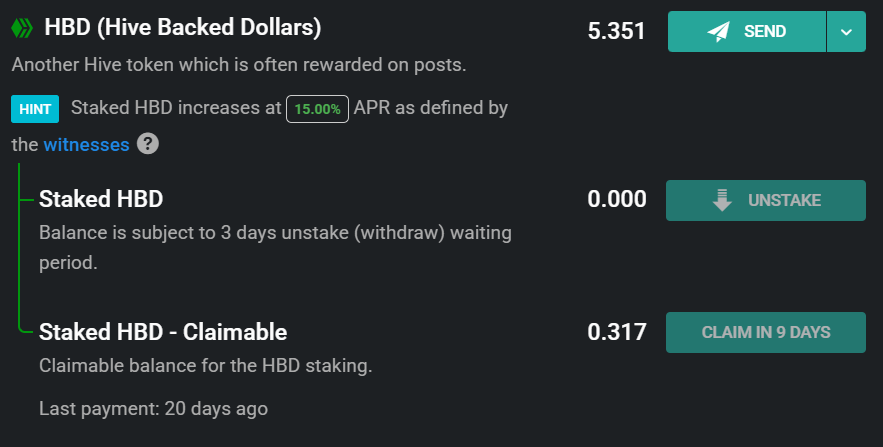Click the green Hive logo icon
The width and height of the screenshot is (883, 447).
(23, 28)
